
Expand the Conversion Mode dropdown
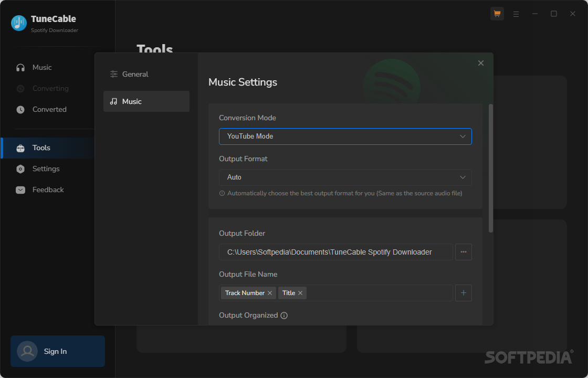click(x=345, y=136)
